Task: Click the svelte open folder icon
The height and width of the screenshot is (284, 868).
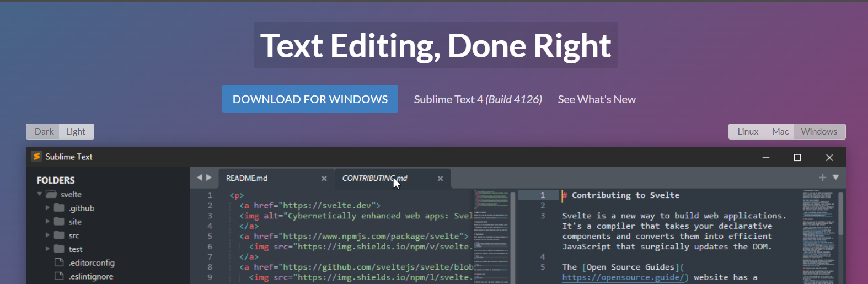Action: 51,194
